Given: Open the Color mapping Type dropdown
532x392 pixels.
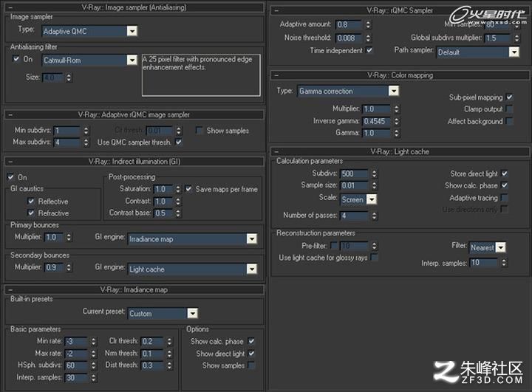Looking at the screenshot, I should tap(348, 91).
